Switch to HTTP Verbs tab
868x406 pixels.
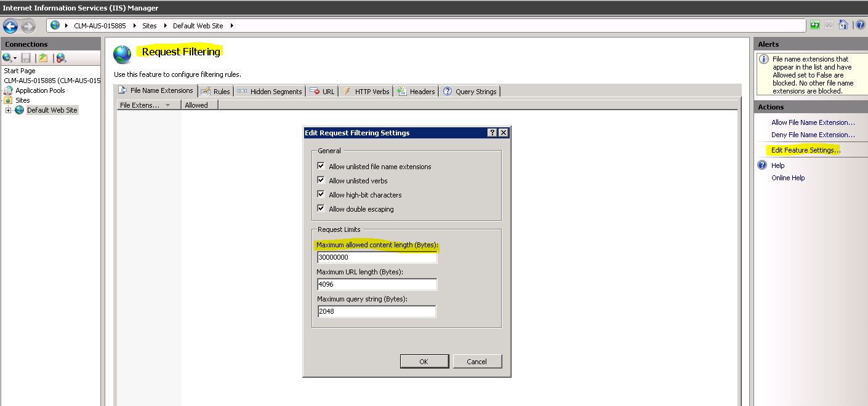[366, 91]
